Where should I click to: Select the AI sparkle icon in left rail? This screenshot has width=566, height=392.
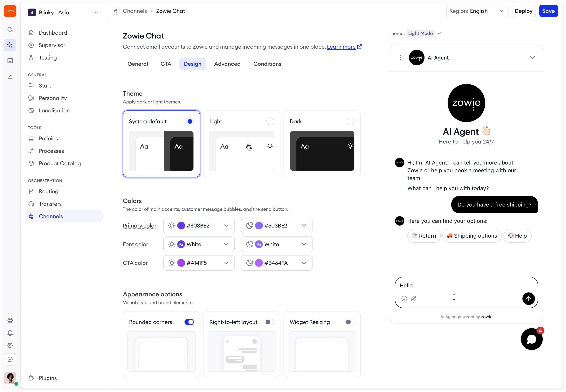tap(10, 45)
